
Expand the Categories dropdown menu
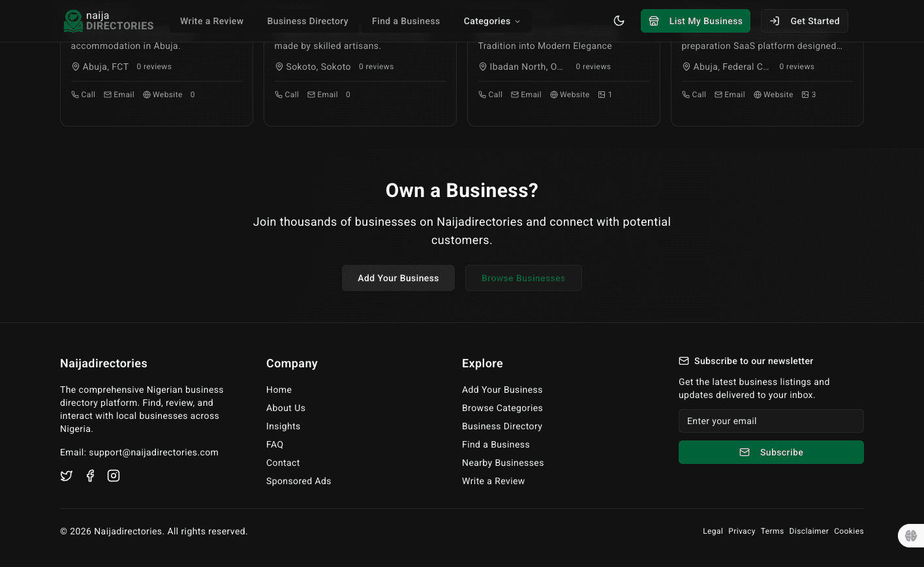tap(492, 21)
